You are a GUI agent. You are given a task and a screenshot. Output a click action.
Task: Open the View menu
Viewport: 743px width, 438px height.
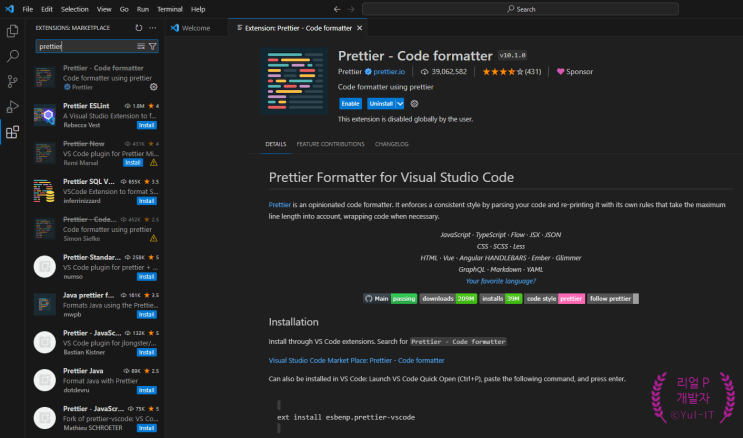coord(104,9)
